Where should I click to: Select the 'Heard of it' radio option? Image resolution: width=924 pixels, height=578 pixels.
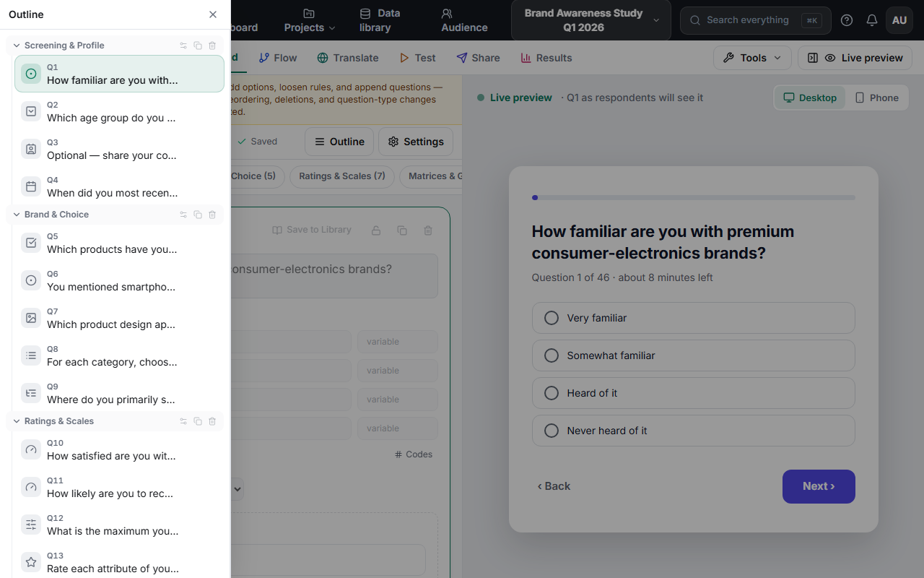click(x=693, y=393)
